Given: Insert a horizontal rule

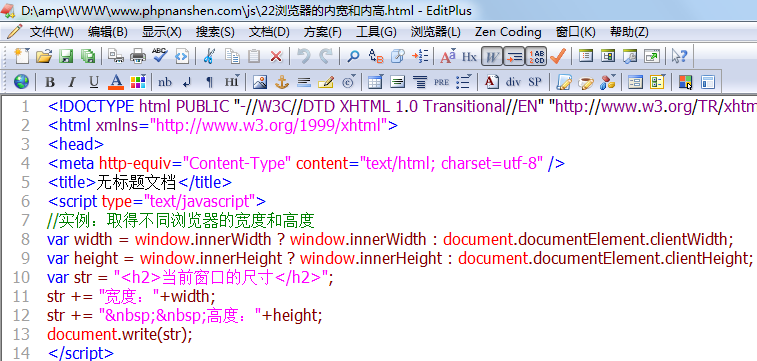Looking at the screenshot, I should pyautogui.click(x=304, y=82).
